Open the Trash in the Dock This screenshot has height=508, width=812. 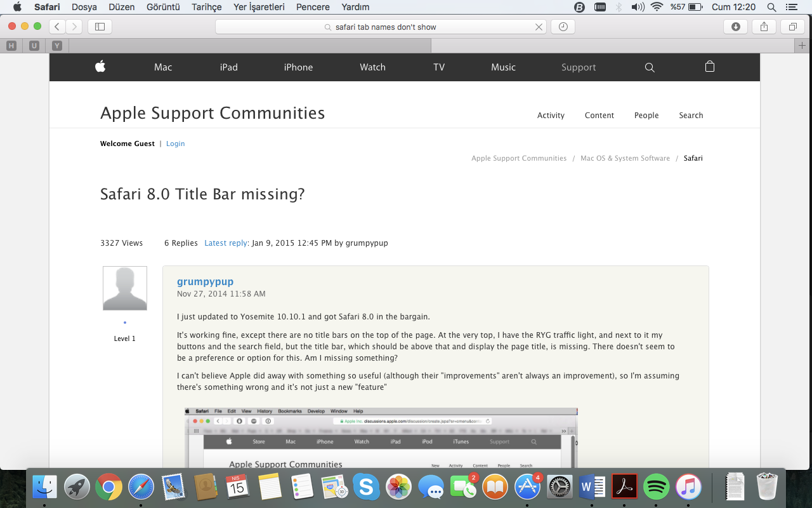[768, 486]
